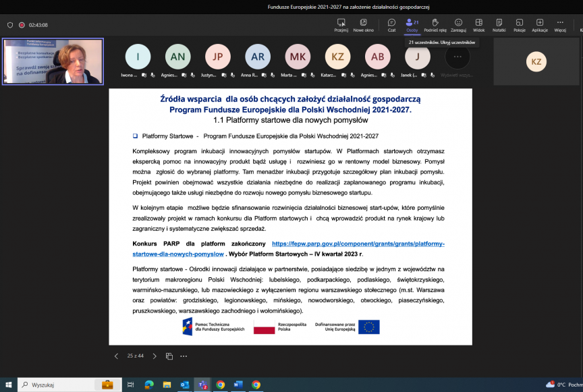583x392 pixels.
Task: Open meeting Notatki
Action: pyautogui.click(x=499, y=25)
